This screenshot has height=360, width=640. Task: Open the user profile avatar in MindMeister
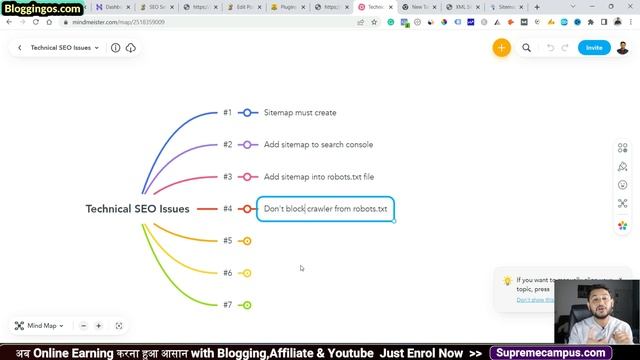coord(622,48)
